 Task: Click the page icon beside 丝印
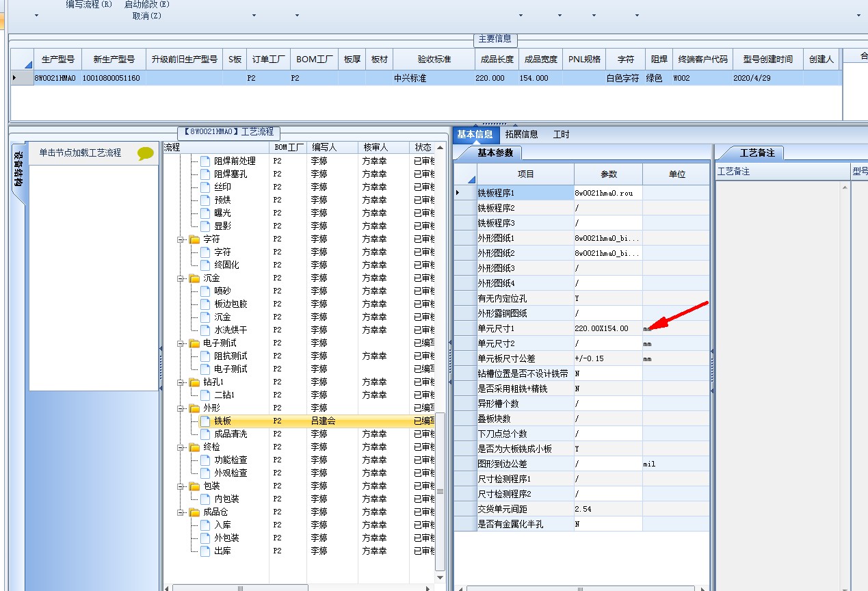click(x=205, y=187)
